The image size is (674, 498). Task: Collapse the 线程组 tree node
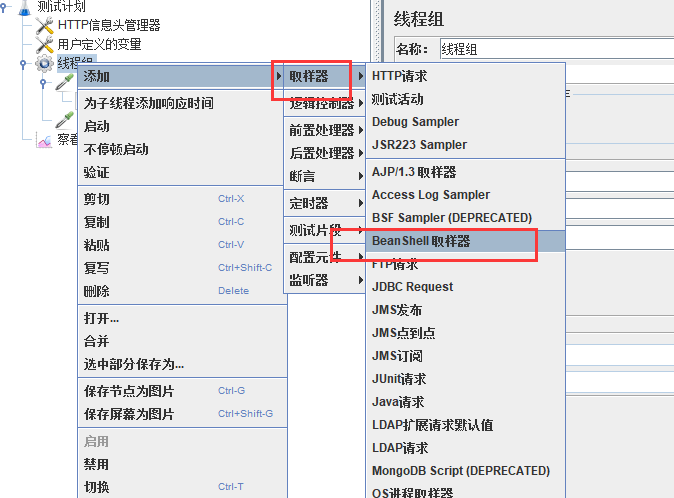(x=23, y=63)
